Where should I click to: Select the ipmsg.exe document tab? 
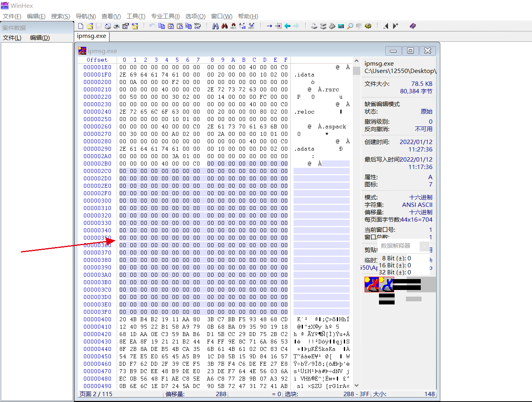pyautogui.click(x=92, y=36)
